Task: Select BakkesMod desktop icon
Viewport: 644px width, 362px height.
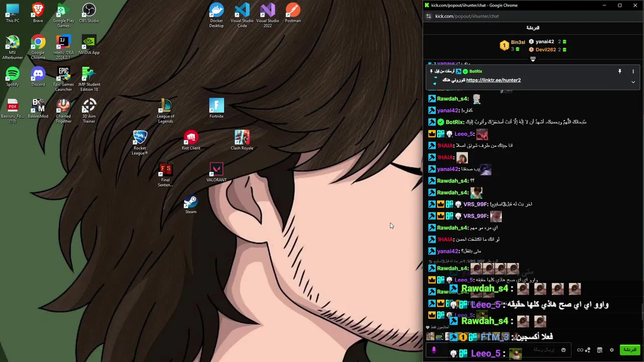Action: click(x=38, y=109)
